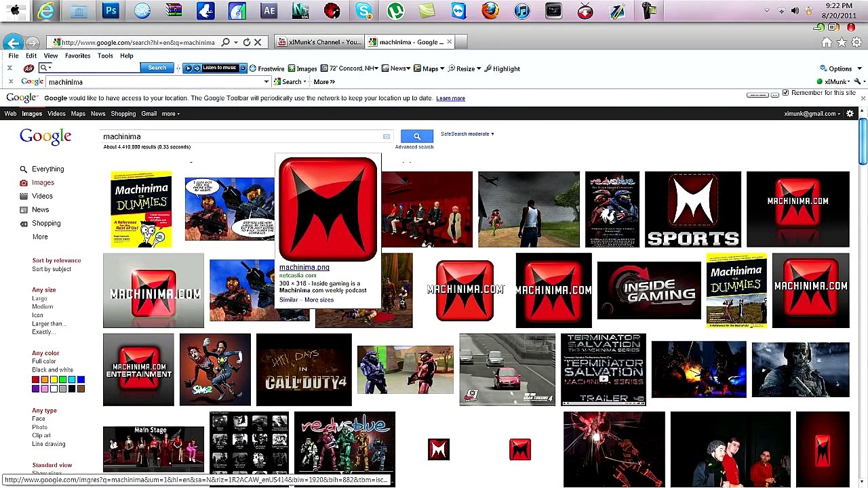The image size is (868, 488).
Task: Expand the 'more' menu in Google bar
Action: click(x=171, y=114)
